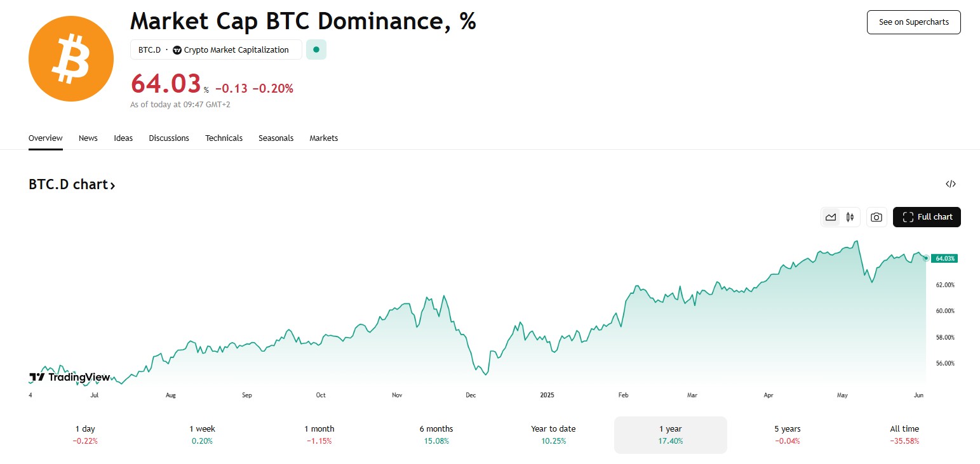Click the orange Bitcoin logo
This screenshot has height=464, width=980.
click(71, 59)
